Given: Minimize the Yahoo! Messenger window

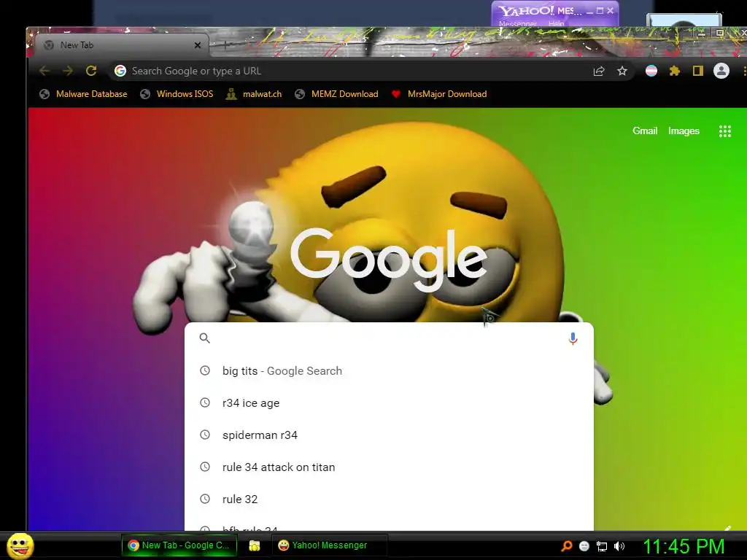Looking at the screenshot, I should tap(589, 10).
